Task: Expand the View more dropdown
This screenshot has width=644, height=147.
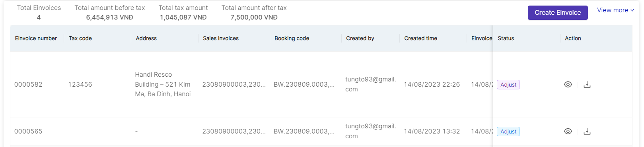Action: (615, 10)
